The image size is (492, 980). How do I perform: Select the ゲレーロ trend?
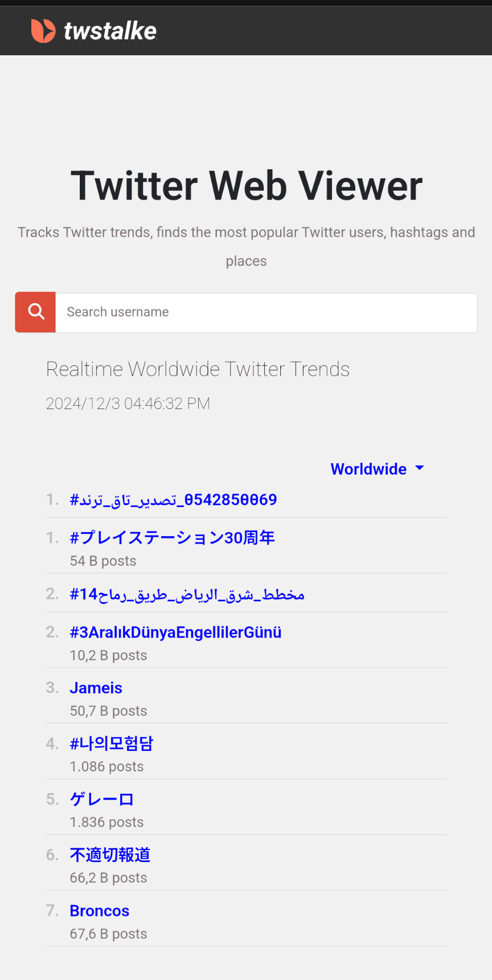coord(101,799)
